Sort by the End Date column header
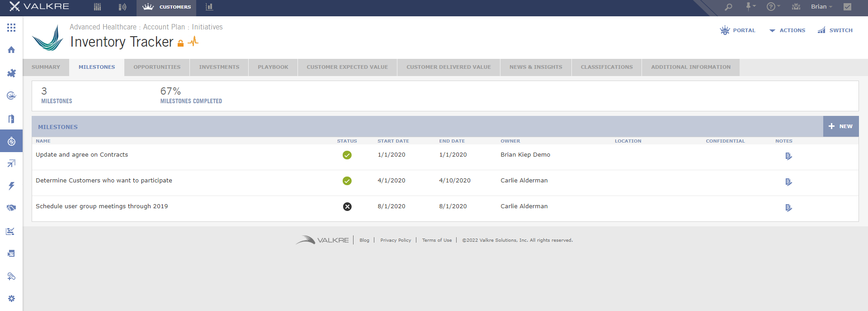The width and height of the screenshot is (868, 311). click(x=452, y=141)
